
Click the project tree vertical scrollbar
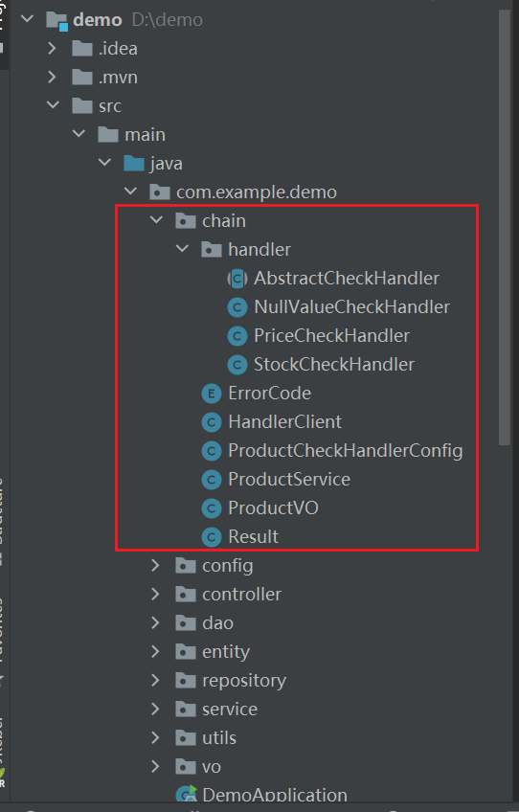(505, 228)
